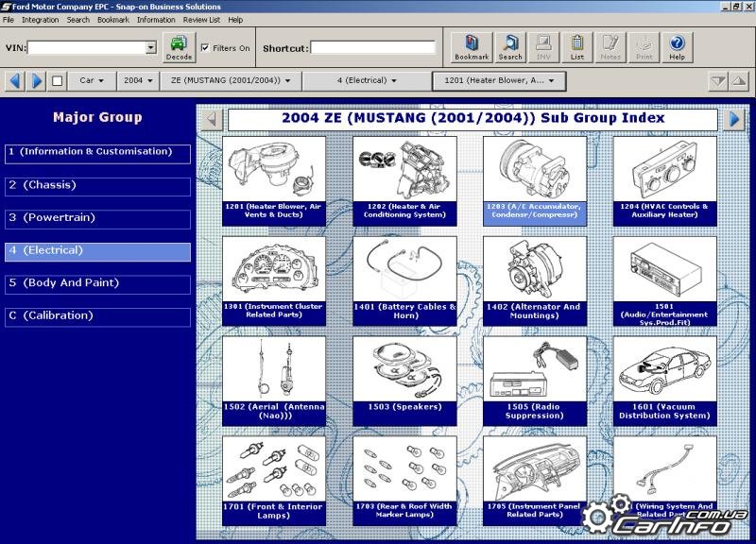The width and height of the screenshot is (756, 544).
Task: Open 1501 Audio/Entertainment System
Action: point(665,280)
